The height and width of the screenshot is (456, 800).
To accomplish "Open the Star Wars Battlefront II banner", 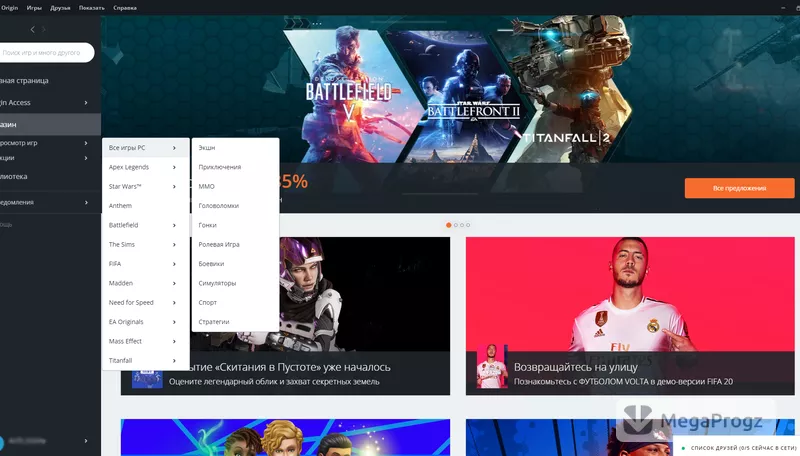I will pos(462,97).
